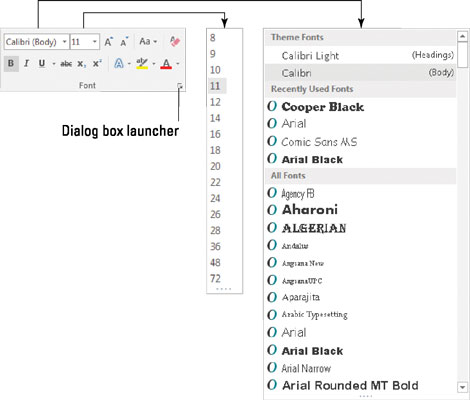Viewport: 470px width, 400px height.
Task: Click the Superscript icon
Action: click(x=97, y=63)
